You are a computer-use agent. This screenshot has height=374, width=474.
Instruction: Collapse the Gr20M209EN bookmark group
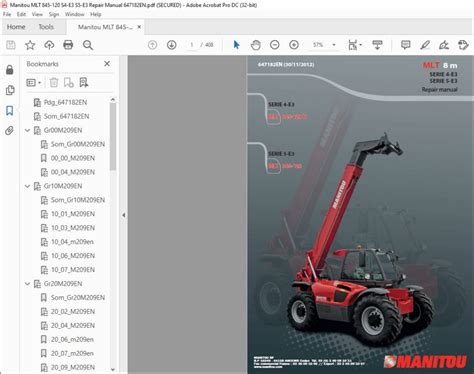[28, 284]
